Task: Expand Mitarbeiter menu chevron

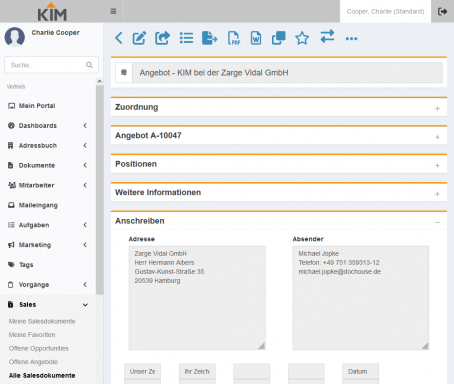Action: (x=85, y=185)
